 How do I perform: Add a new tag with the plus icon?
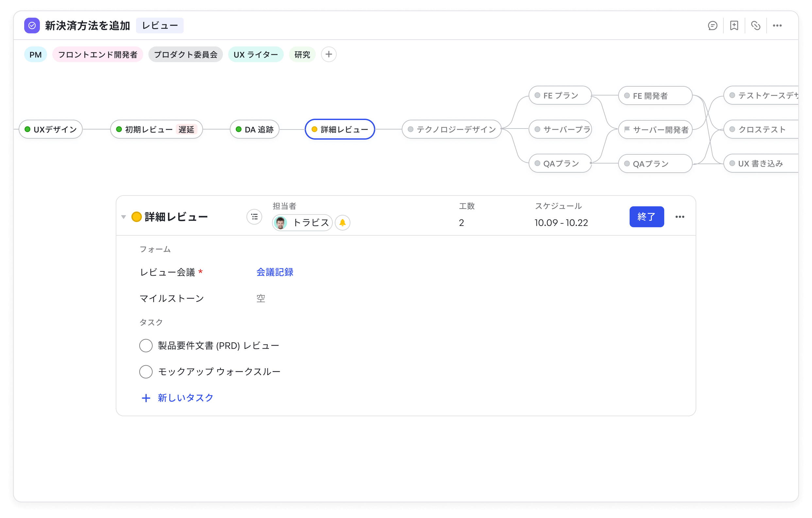[x=329, y=54]
